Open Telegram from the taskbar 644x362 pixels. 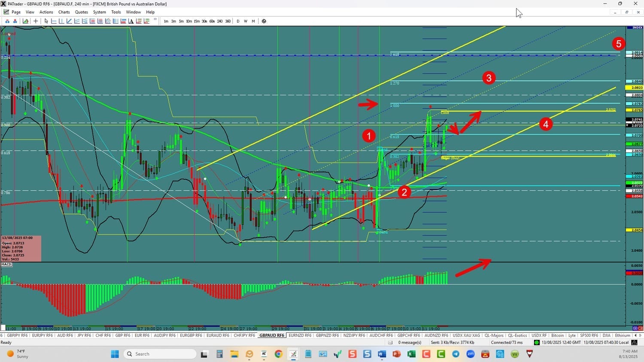pyautogui.click(x=456, y=354)
